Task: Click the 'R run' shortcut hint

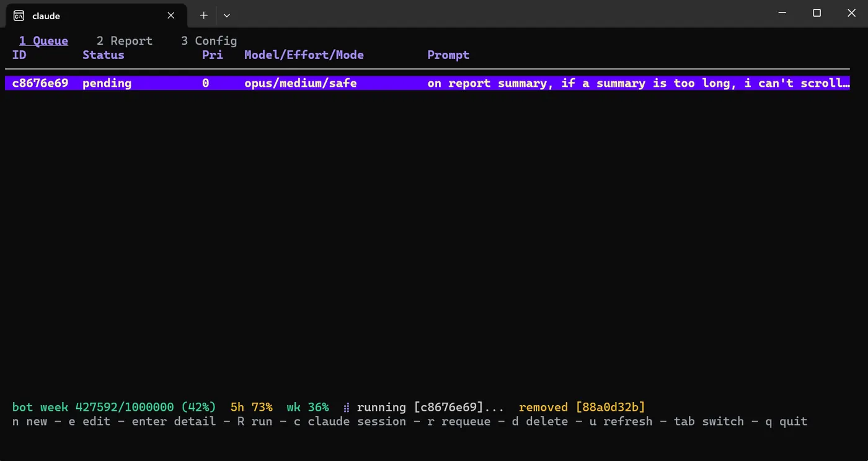Action: click(255, 421)
